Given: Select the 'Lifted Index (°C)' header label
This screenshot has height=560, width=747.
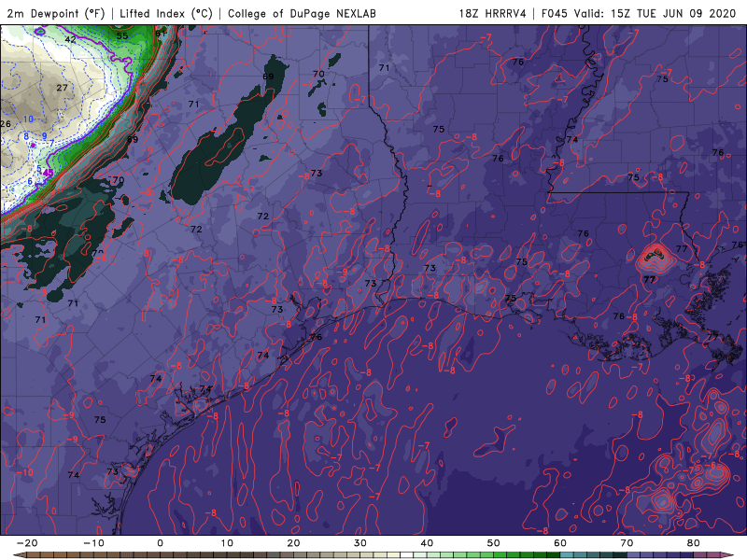Looking at the screenshot, I should (x=166, y=13).
